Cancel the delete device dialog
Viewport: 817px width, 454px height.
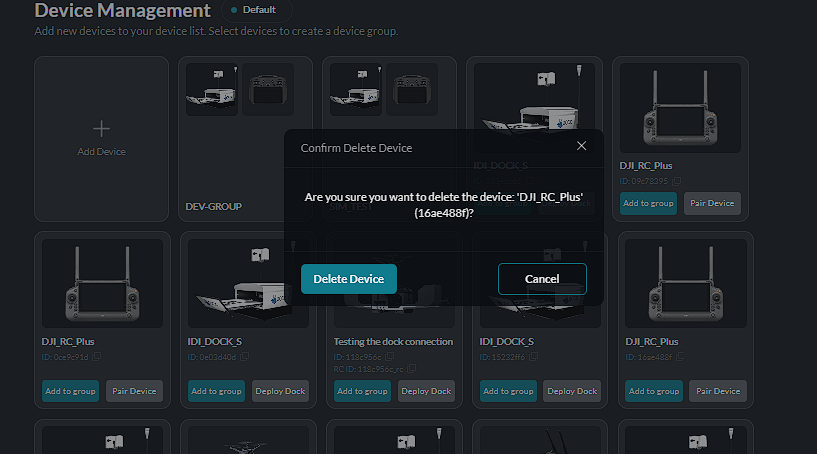(542, 279)
